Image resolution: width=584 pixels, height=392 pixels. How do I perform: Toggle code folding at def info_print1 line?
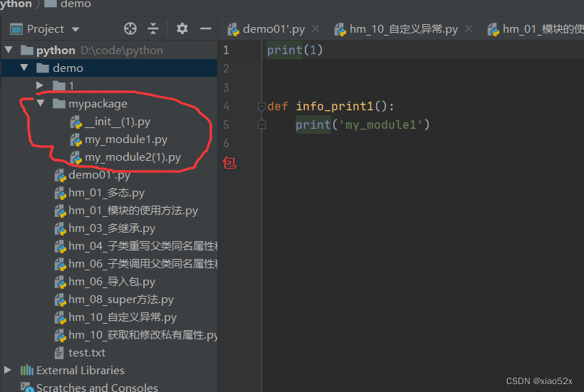pos(261,107)
